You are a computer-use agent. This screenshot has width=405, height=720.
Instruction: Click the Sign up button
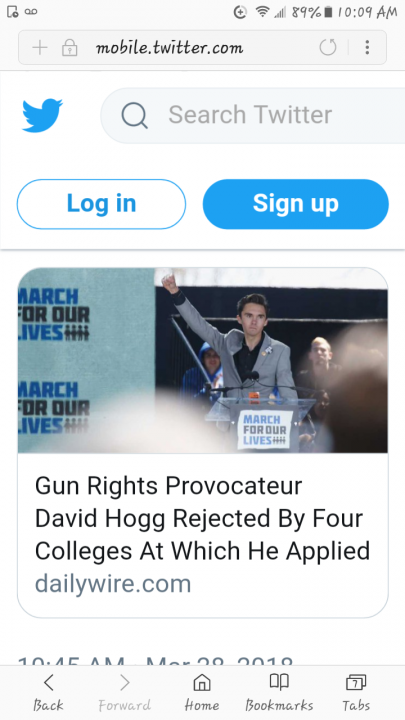click(x=296, y=204)
